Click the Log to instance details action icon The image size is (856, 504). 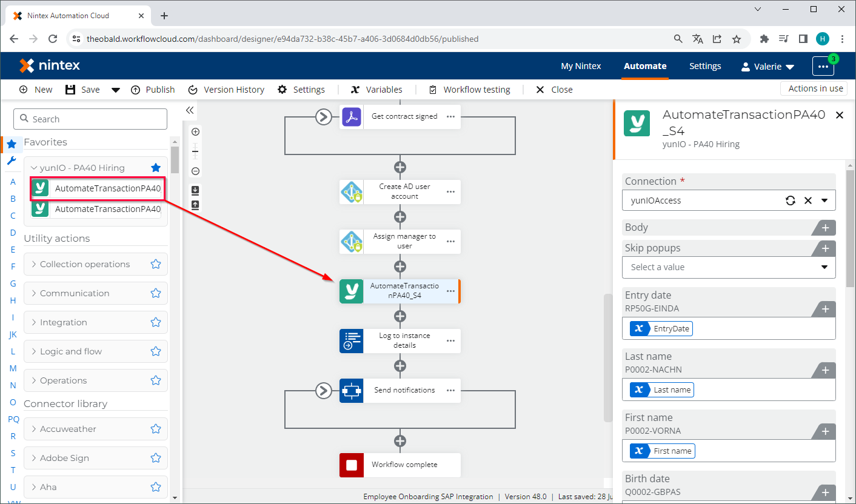[351, 340]
